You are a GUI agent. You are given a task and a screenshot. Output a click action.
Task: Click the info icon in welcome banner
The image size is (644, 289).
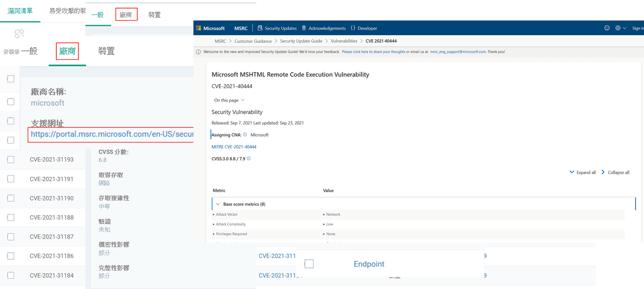198,52
